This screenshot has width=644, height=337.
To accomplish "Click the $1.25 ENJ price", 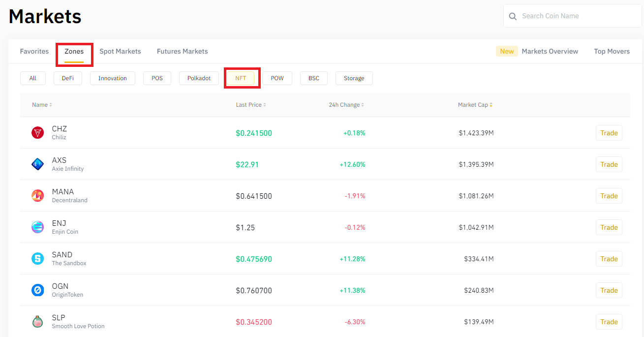I will (245, 228).
